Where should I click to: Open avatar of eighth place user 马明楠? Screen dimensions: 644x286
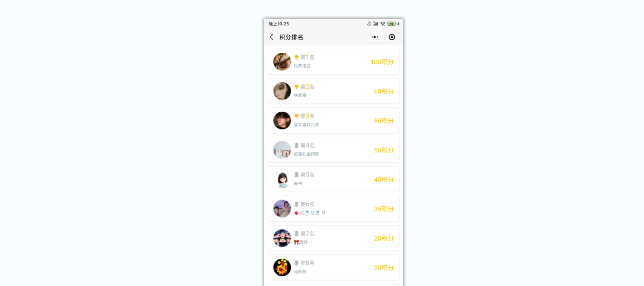click(x=282, y=268)
